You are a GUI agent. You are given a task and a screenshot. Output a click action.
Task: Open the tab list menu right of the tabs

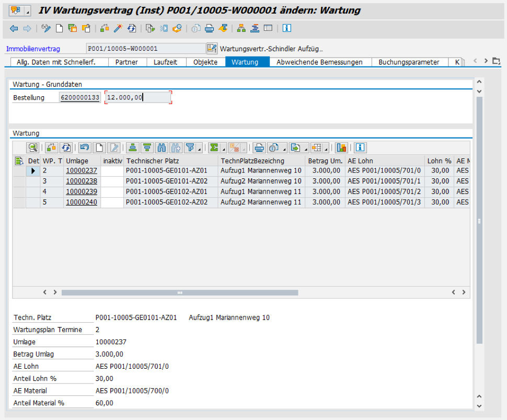coord(496,61)
